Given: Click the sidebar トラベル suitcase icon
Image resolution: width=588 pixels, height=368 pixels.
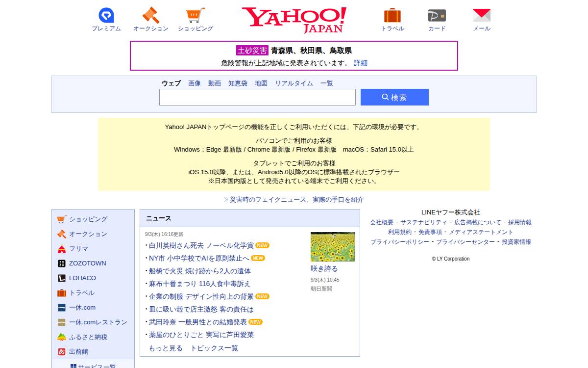Looking at the screenshot, I should tap(61, 293).
